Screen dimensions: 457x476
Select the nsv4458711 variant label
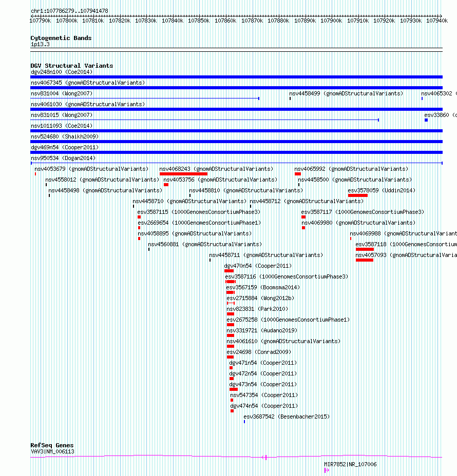(266, 255)
